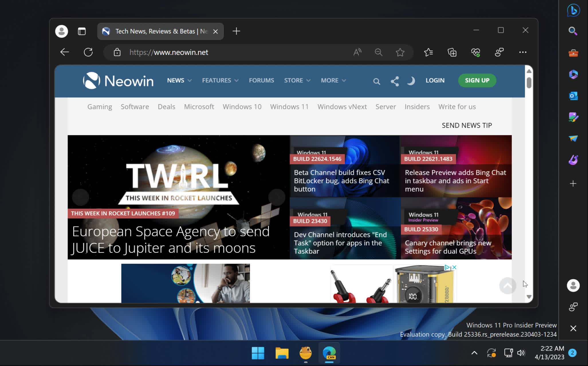
Task: Open Outlook in the sidebar
Action: point(573,96)
